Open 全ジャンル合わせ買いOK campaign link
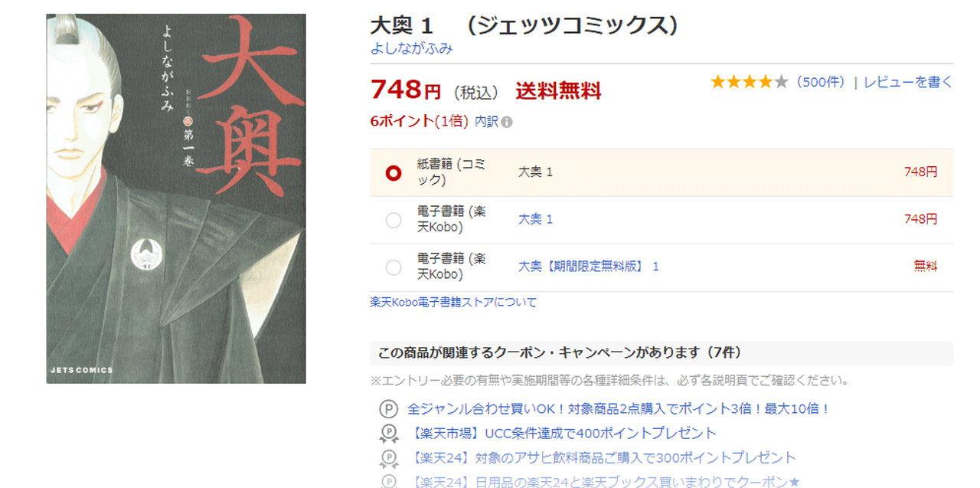 click(x=619, y=409)
